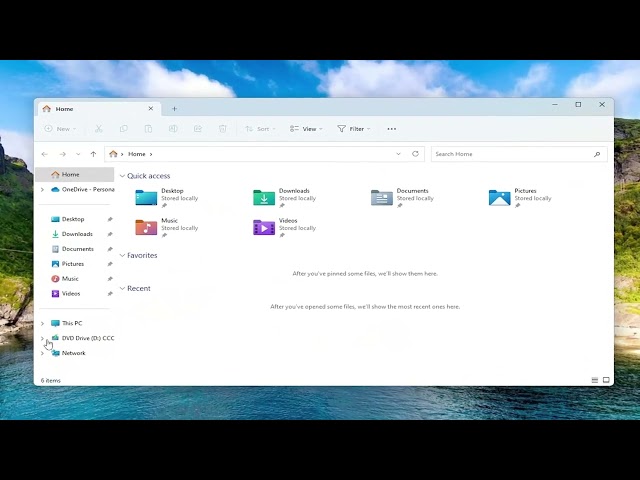640x480 pixels.
Task: Open the Documents folder in Quick access
Action: pos(402,198)
